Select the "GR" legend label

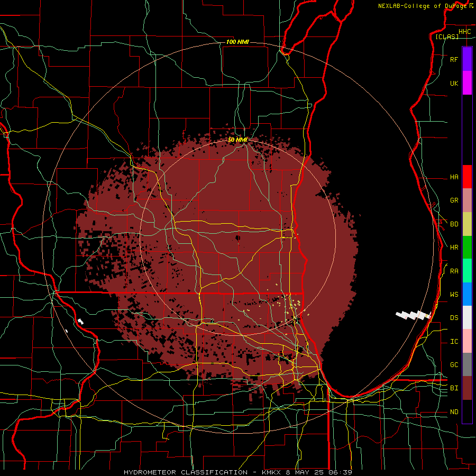(454, 200)
